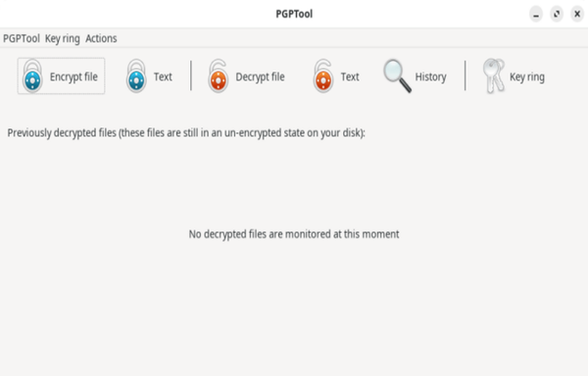Open the History label in the toolbar

click(x=430, y=76)
